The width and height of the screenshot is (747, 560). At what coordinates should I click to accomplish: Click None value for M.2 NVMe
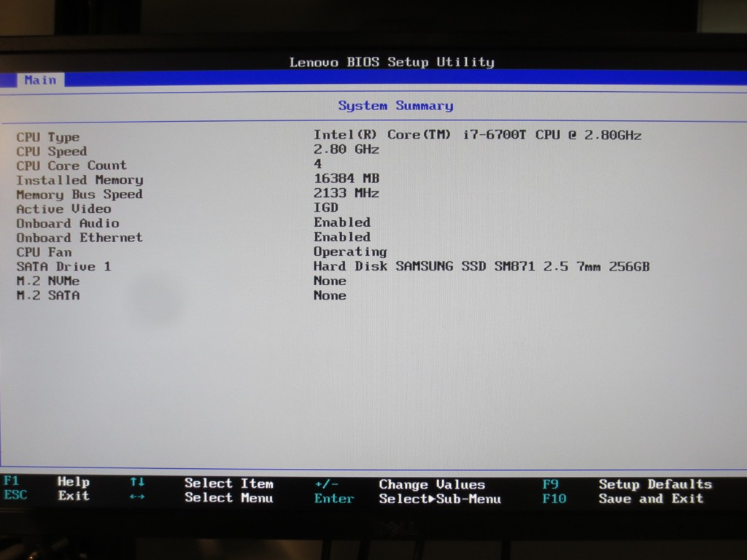coord(330,281)
